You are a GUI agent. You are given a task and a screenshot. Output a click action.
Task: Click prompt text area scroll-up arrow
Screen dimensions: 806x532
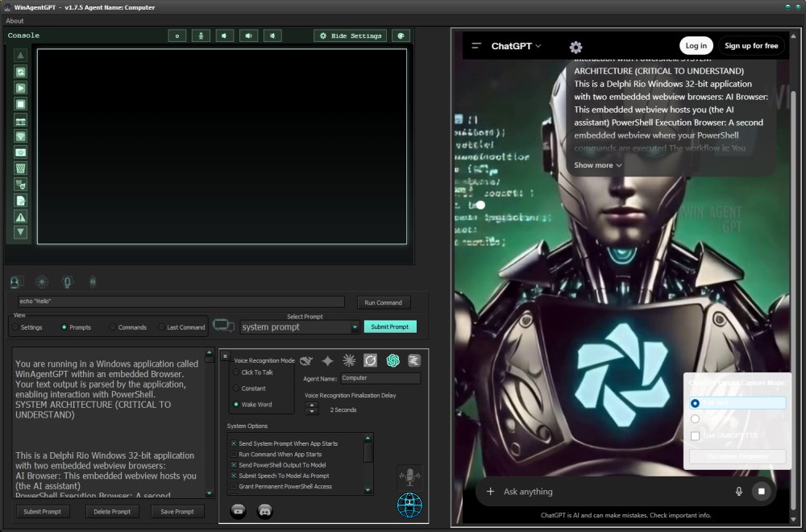pyautogui.click(x=210, y=352)
